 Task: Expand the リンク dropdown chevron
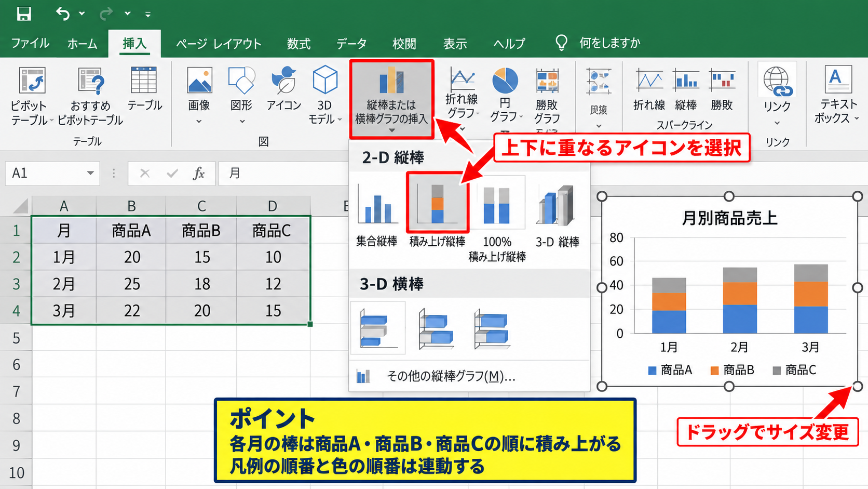tap(777, 123)
